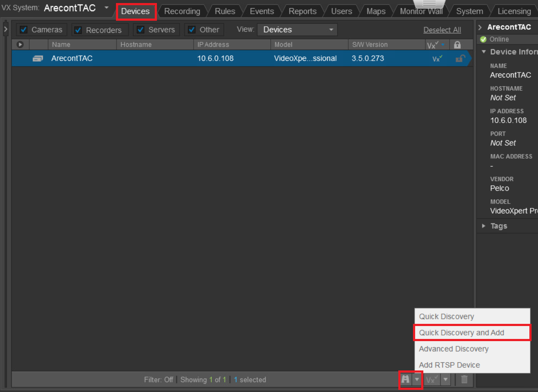Open the VX System AreconTAC dropdown arrow

[x=106, y=8]
